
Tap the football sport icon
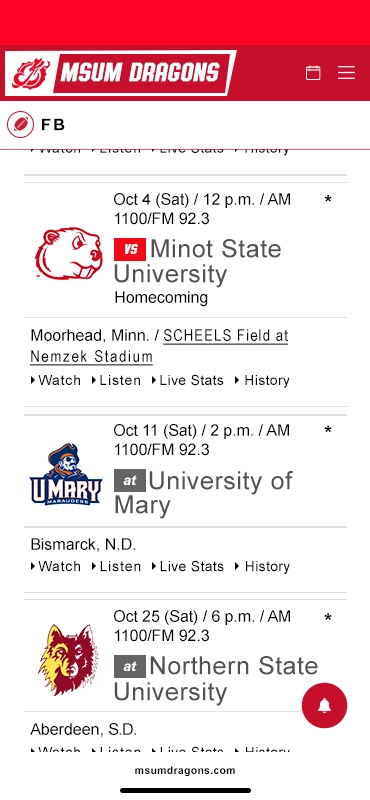[x=20, y=124]
